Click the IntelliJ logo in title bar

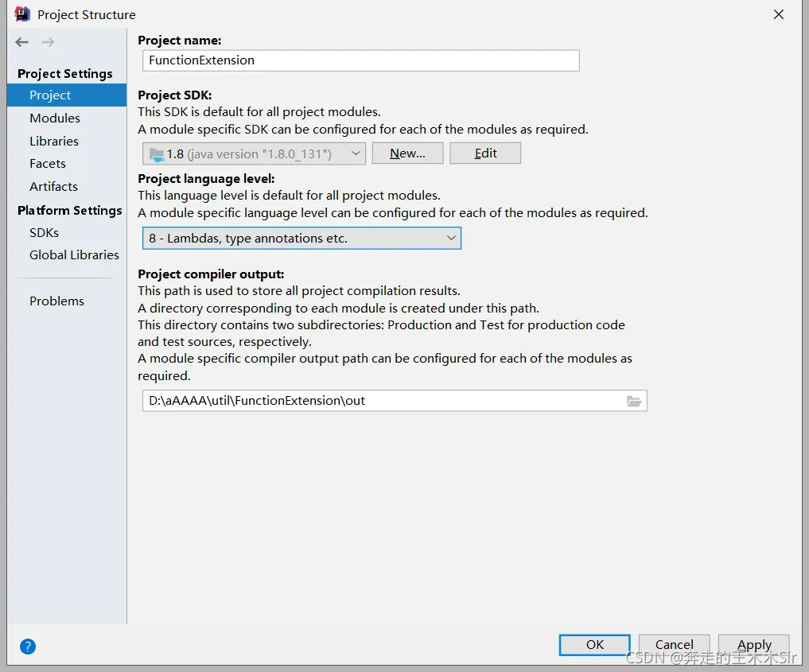coord(22,14)
